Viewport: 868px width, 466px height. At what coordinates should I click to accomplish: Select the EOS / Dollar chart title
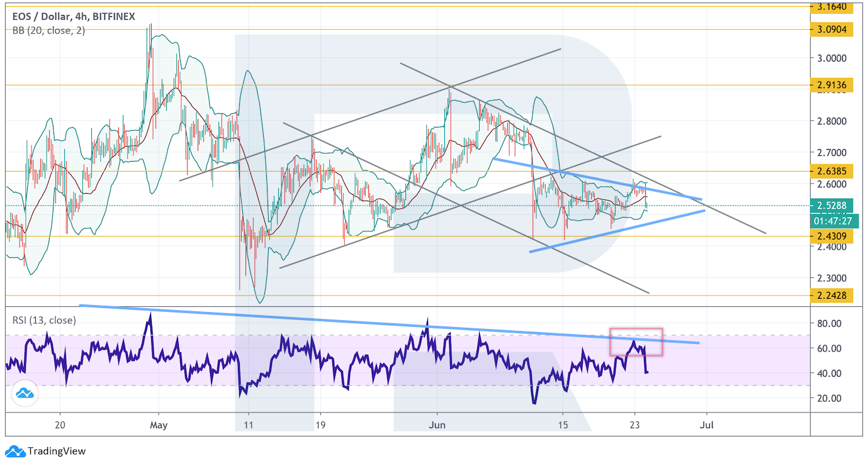pyautogui.click(x=74, y=16)
